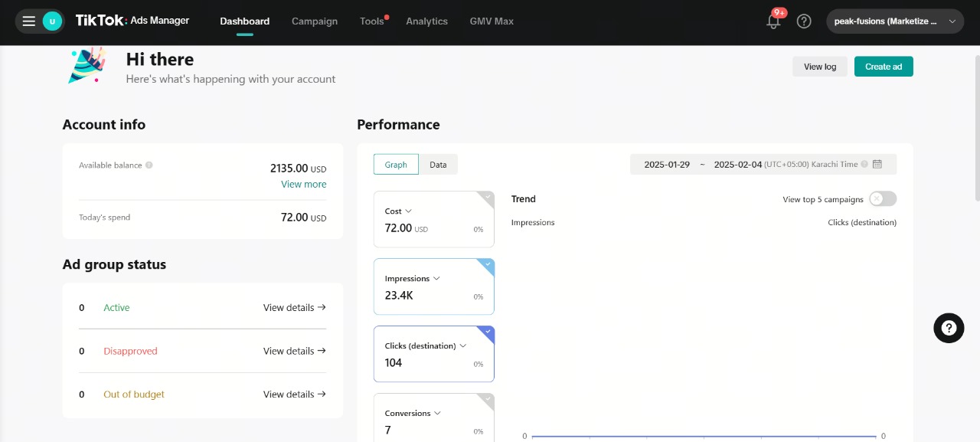The width and height of the screenshot is (980, 442).
Task: Click the Trend chart heading
Action: coord(524,199)
